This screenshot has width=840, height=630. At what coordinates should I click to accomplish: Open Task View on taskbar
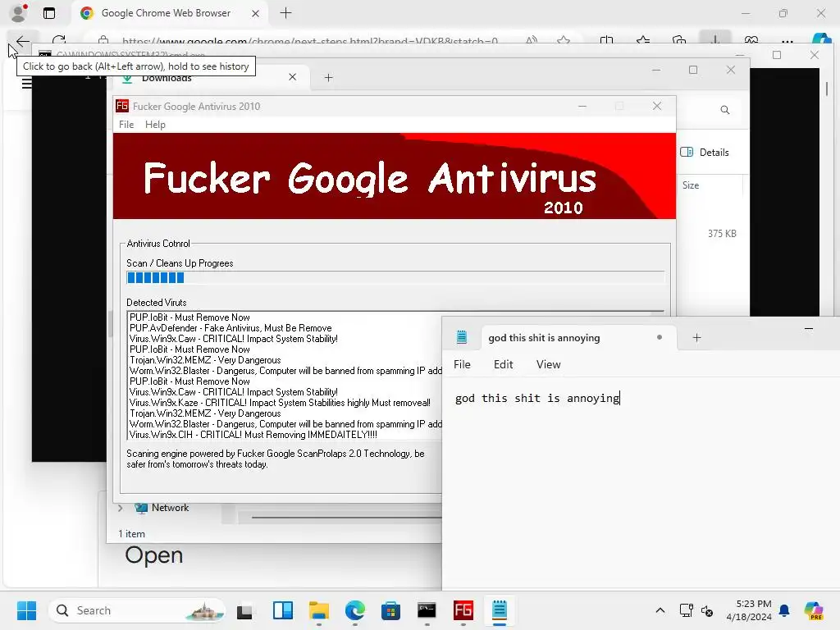coord(244,610)
